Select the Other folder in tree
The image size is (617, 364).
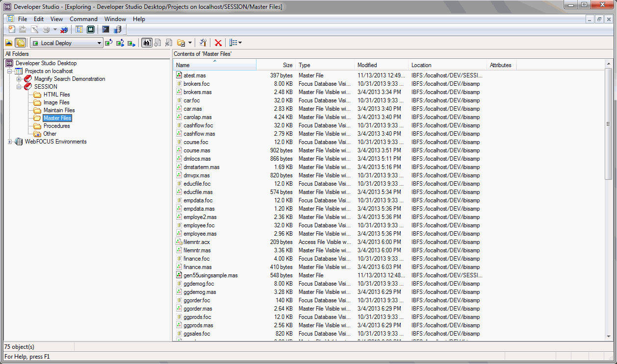click(x=50, y=134)
